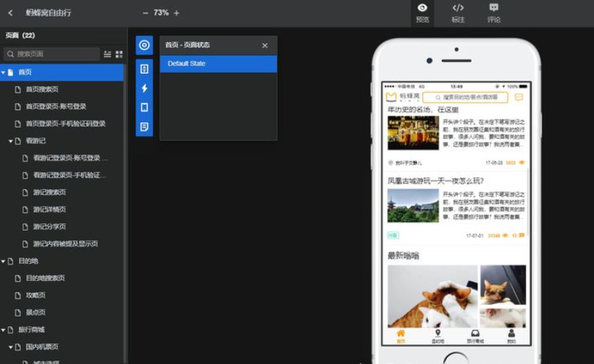Open the 目的地搜索页 page

point(45,278)
